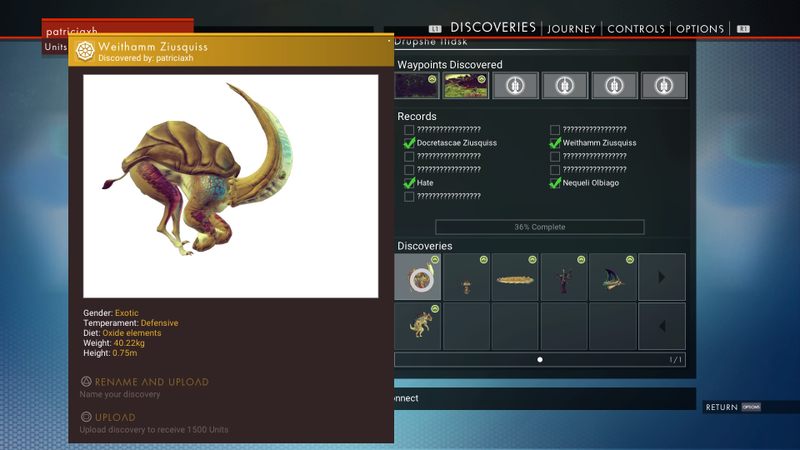Click the Temperament: Defensive line
800x450 pixels.
pos(131,323)
